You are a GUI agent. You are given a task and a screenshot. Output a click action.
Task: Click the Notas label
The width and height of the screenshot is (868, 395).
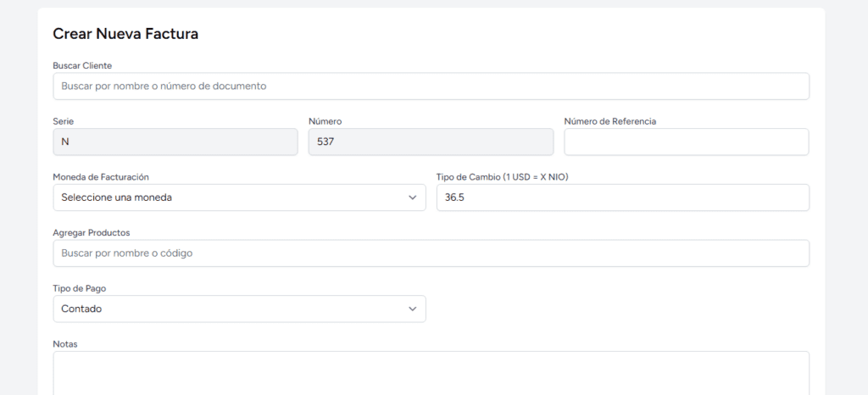tap(64, 344)
